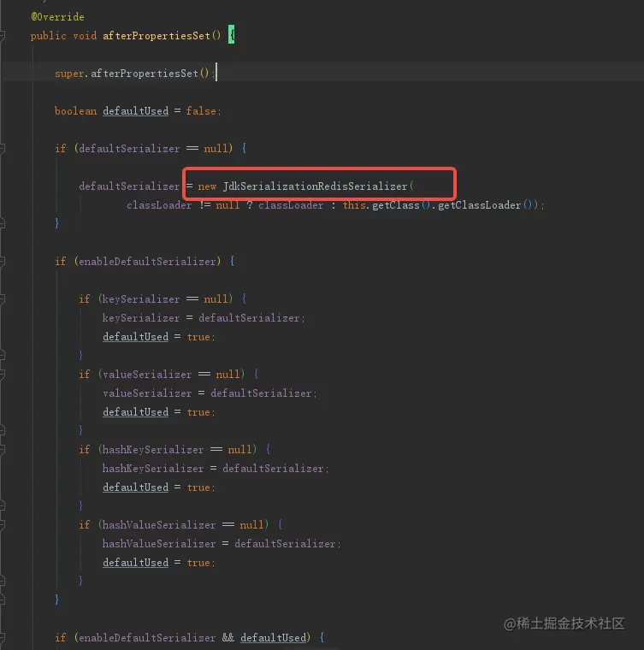Click defaultSerializer in 'hashValueSerializer = defaultSerializer'
644x650 pixels.
click(x=285, y=544)
